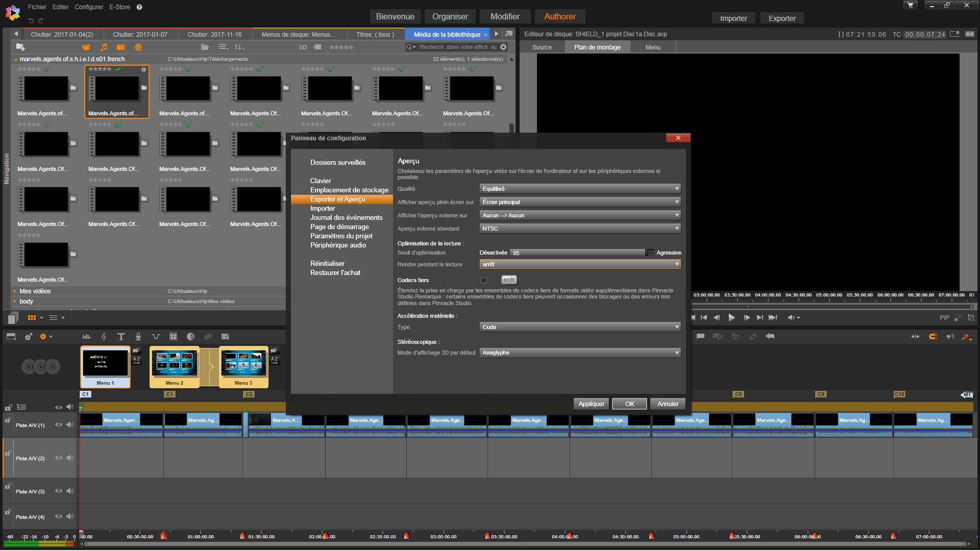980x551 pixels.
Task: Switch to the Modifier tab
Action: click(x=504, y=16)
